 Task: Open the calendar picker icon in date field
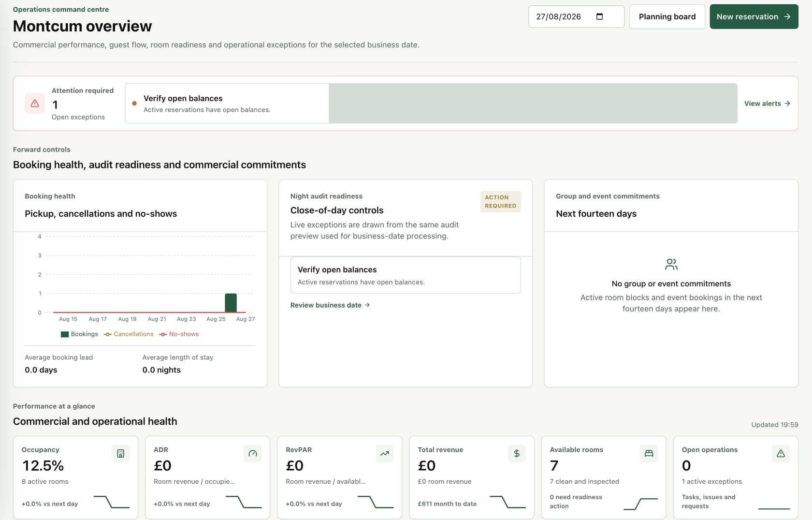click(599, 16)
